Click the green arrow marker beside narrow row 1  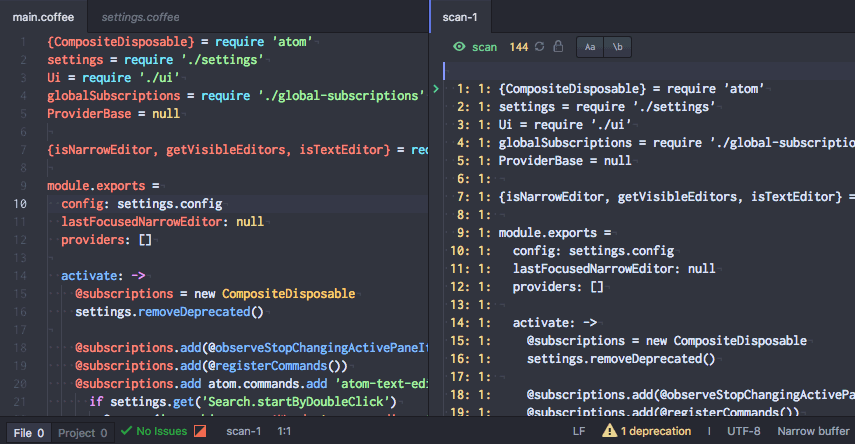(x=436, y=88)
